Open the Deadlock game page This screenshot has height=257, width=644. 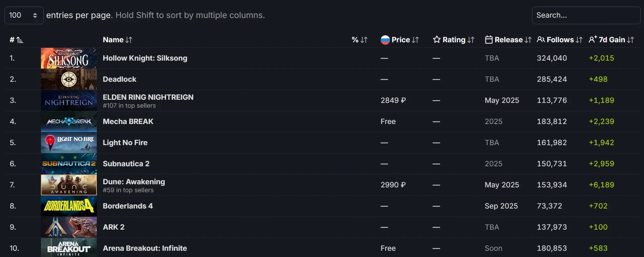coord(119,79)
